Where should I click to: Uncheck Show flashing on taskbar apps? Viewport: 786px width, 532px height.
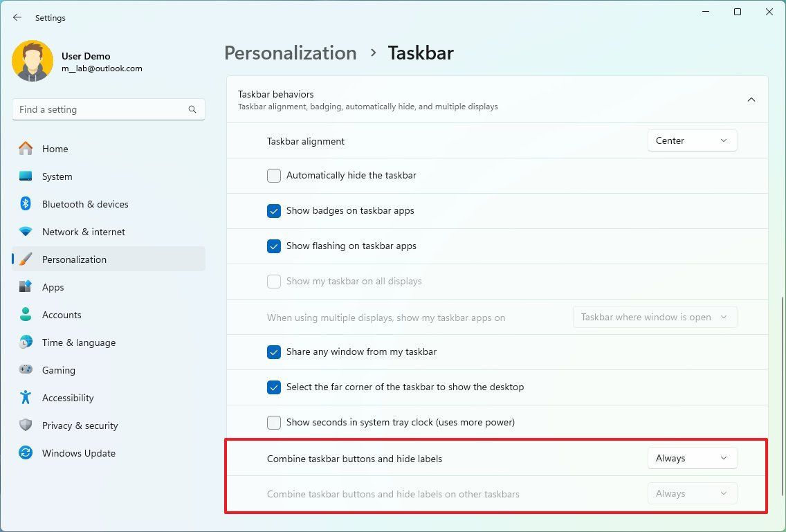tap(273, 246)
